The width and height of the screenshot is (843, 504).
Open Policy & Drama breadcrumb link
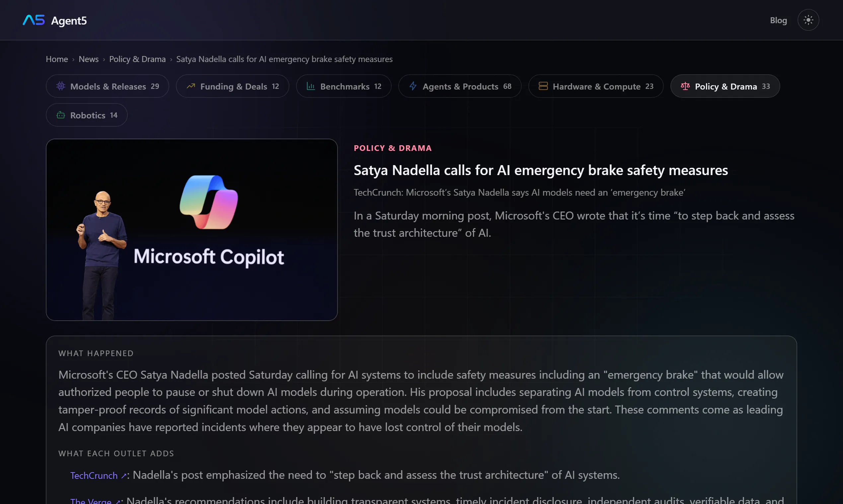tap(137, 59)
